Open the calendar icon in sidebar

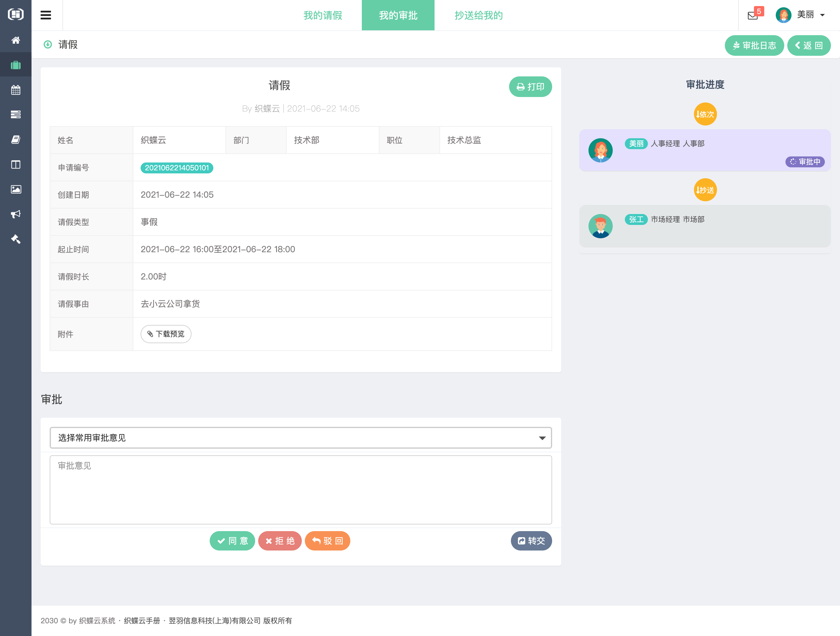coord(15,90)
